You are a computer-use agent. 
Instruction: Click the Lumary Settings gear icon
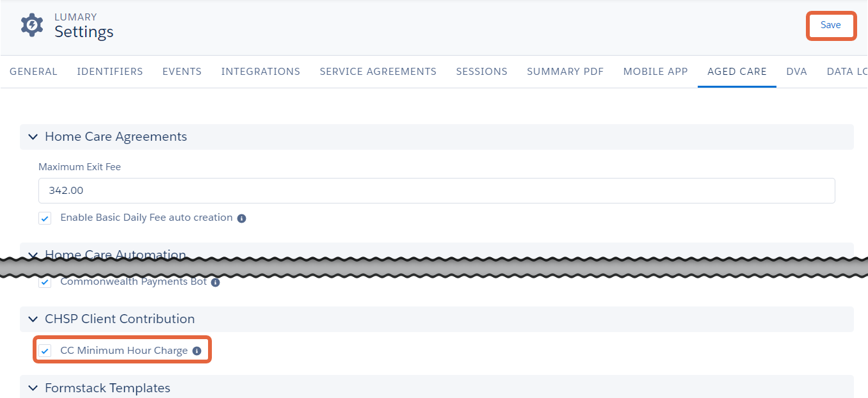coord(32,25)
